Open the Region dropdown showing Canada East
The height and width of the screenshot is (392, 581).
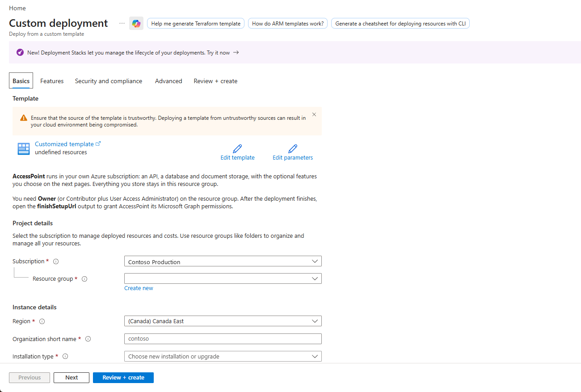pyautogui.click(x=223, y=321)
